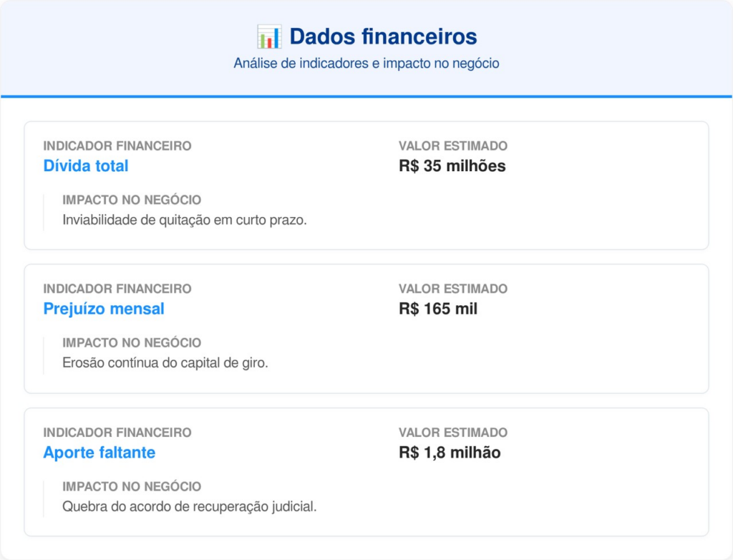
Task: Click the bar chart icon in header
Action: click(269, 37)
